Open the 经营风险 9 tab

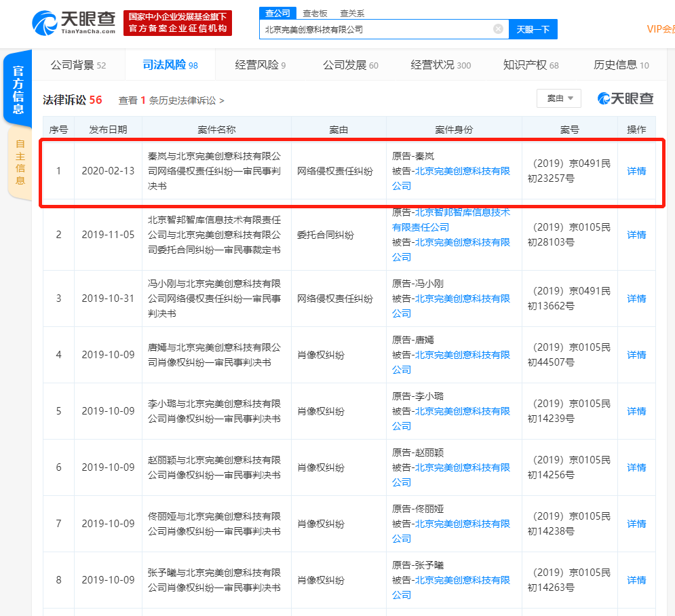point(260,65)
